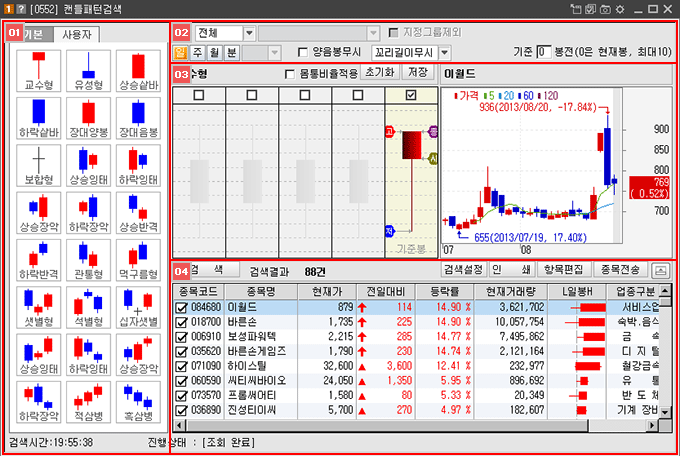Viewport: 680px width, 456px height.
Task: Uncheck the 이월드 stock row checkbox
Action: point(181,307)
